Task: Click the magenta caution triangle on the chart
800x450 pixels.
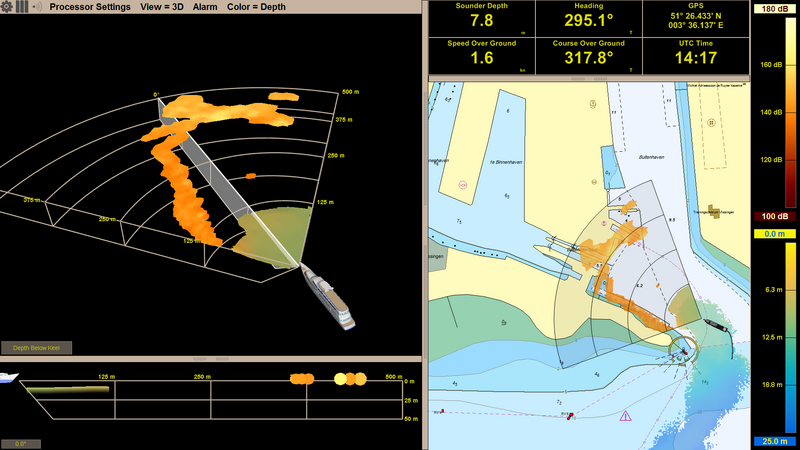Action: point(626,416)
